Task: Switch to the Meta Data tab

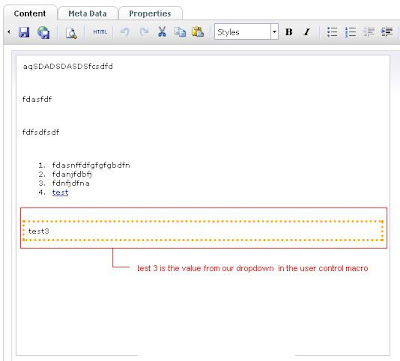Action: pyautogui.click(x=88, y=14)
